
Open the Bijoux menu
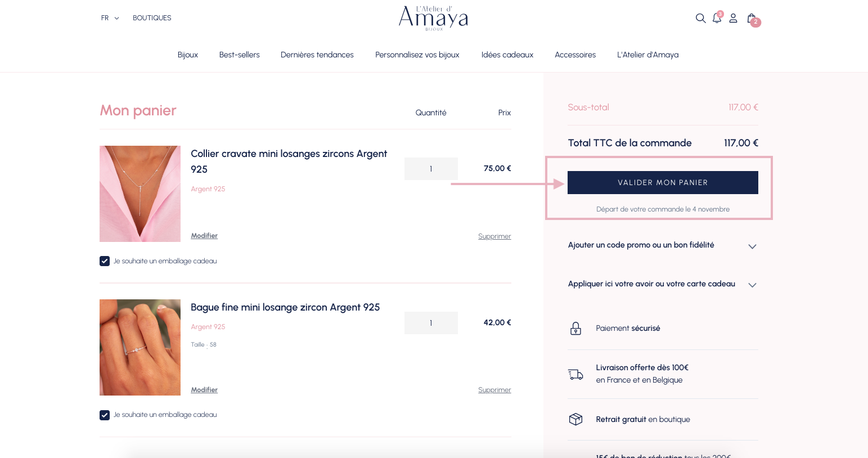click(x=188, y=55)
